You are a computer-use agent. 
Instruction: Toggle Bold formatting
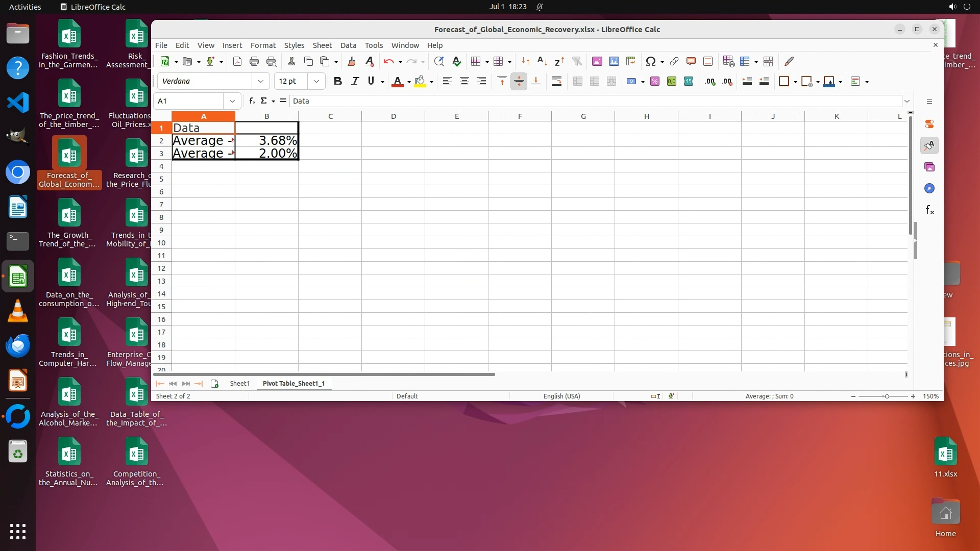337,81
